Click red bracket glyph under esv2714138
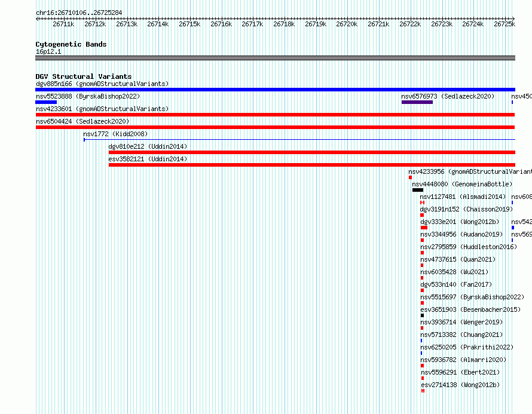The image size is (532, 414). [423, 391]
